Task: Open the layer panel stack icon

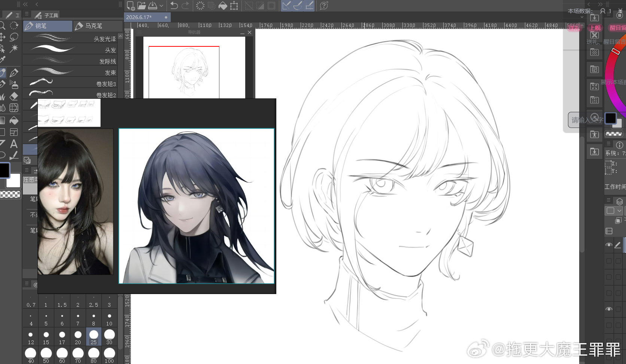Action: pos(619,201)
